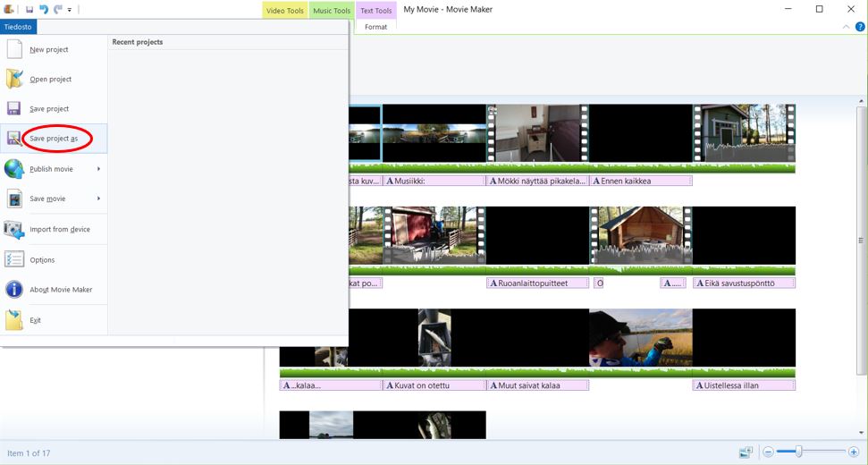868x465 pixels.
Task: Click the zoom out minus button
Action: click(768, 452)
